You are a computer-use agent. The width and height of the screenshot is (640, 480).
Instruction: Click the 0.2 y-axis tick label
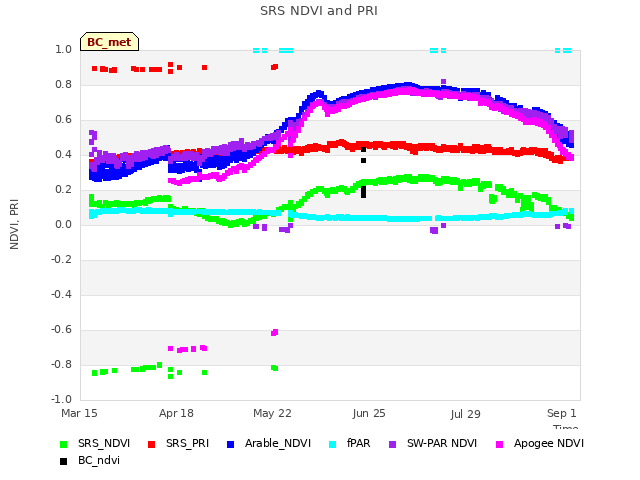[63, 190]
